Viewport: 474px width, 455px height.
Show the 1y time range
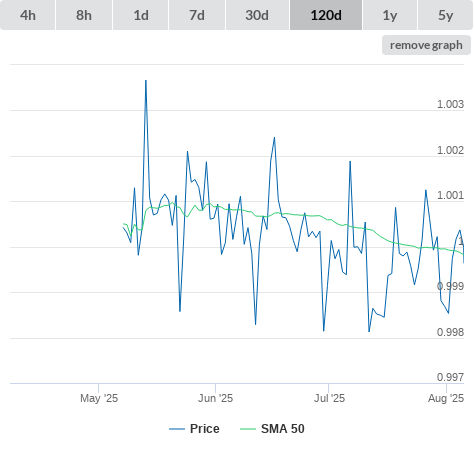pyautogui.click(x=390, y=15)
